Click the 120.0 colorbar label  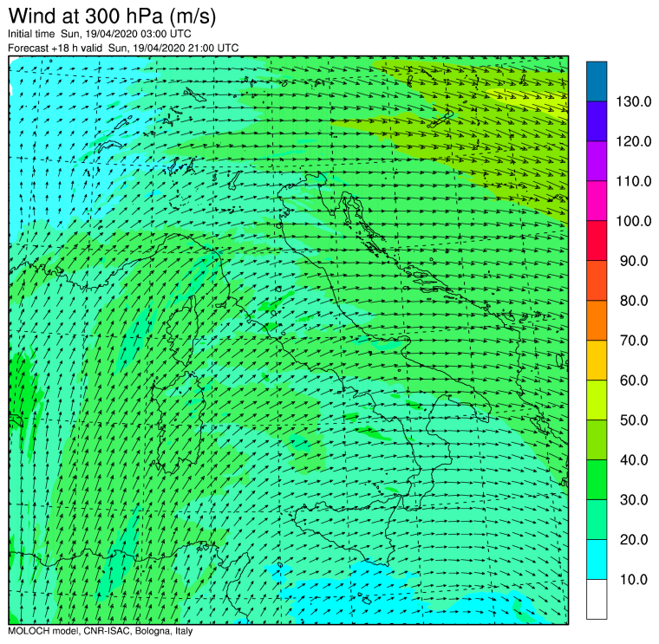(x=633, y=141)
